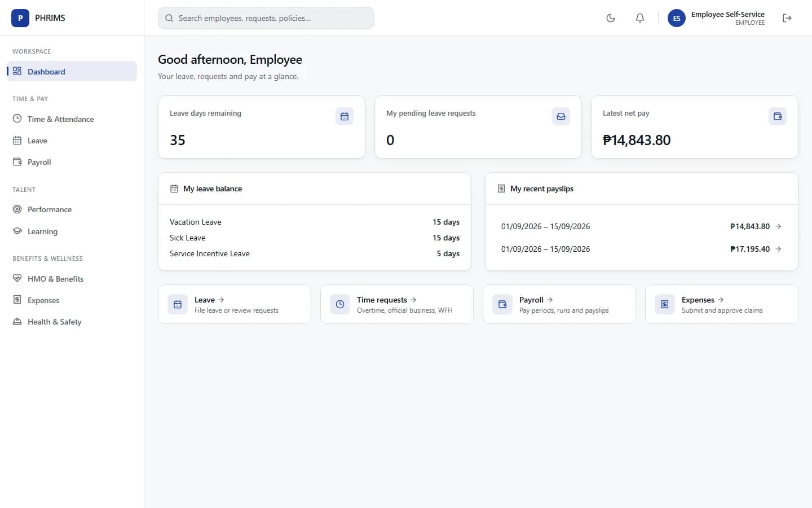Open the Payroll shortcut link
Viewport: 812px width, 508px height.
pyautogui.click(x=559, y=304)
